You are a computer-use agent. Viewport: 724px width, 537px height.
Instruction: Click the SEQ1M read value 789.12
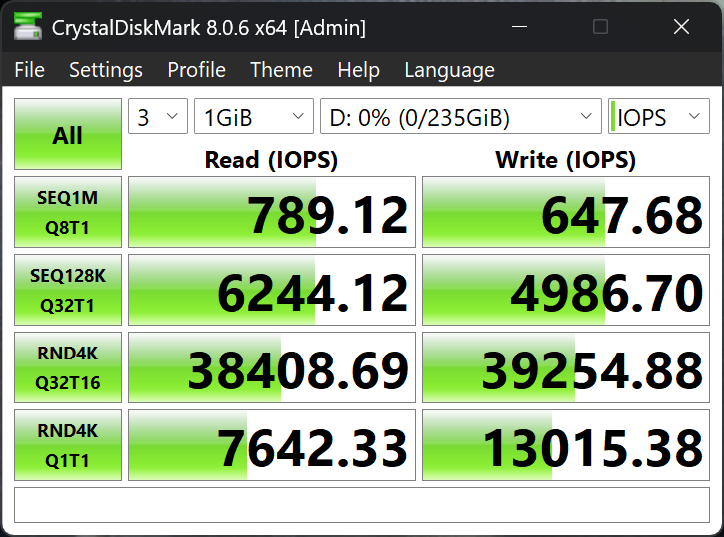(272, 212)
